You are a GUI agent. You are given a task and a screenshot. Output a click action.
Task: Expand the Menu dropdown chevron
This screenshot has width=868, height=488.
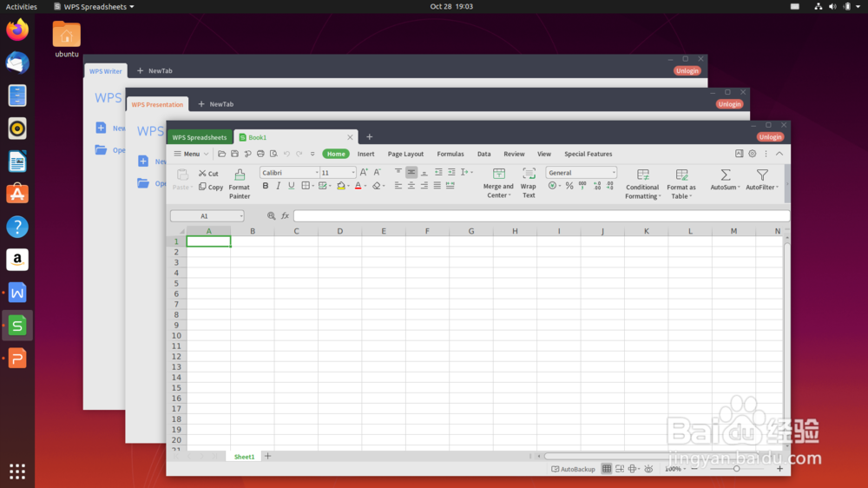[x=206, y=154]
